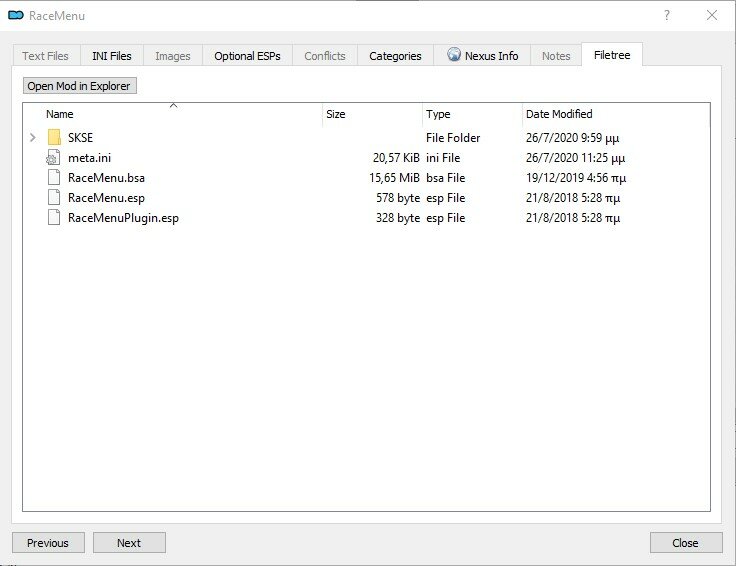Click esp File type in RaceMenu.esp row

445,198
